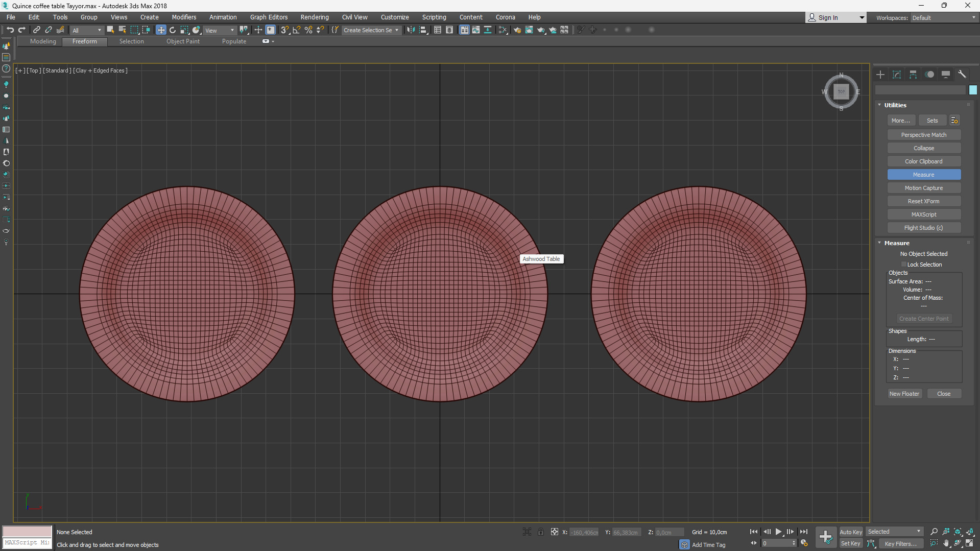The height and width of the screenshot is (551, 980).
Task: Toggle Spinner Snap on or off
Action: 320,30
